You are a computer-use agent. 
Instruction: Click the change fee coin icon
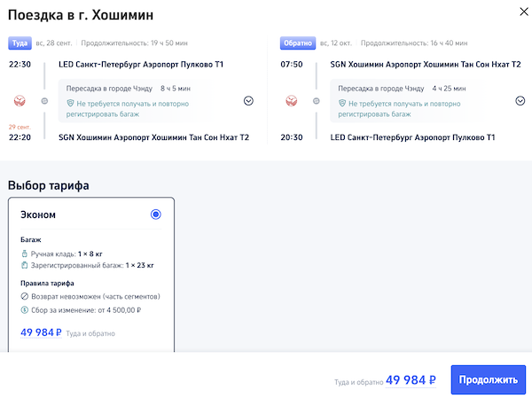click(x=24, y=309)
